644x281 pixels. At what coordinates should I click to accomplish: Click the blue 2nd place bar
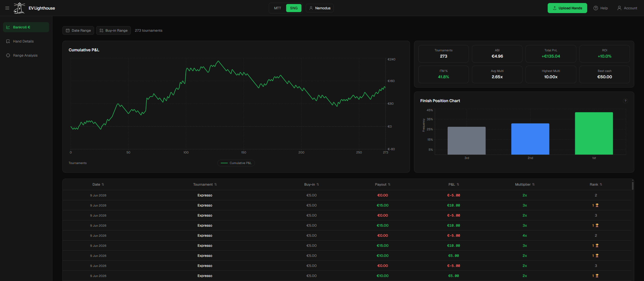[530, 139]
